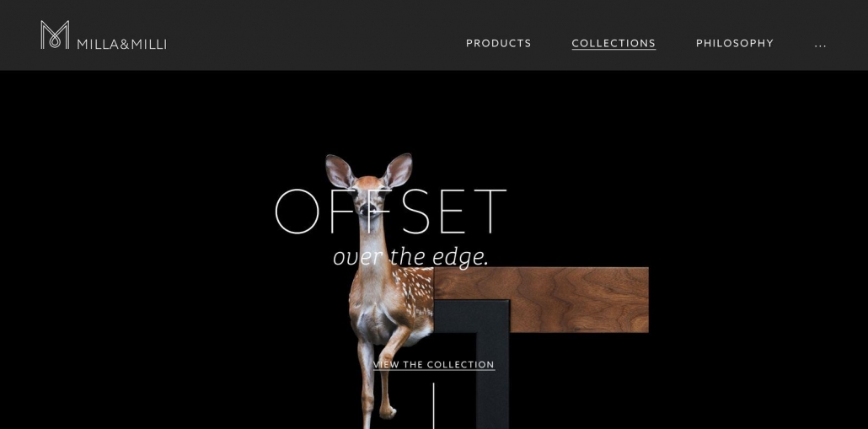Viewport: 868px width, 429px height.
Task: Click the large OFFSET headline
Action: (x=390, y=212)
